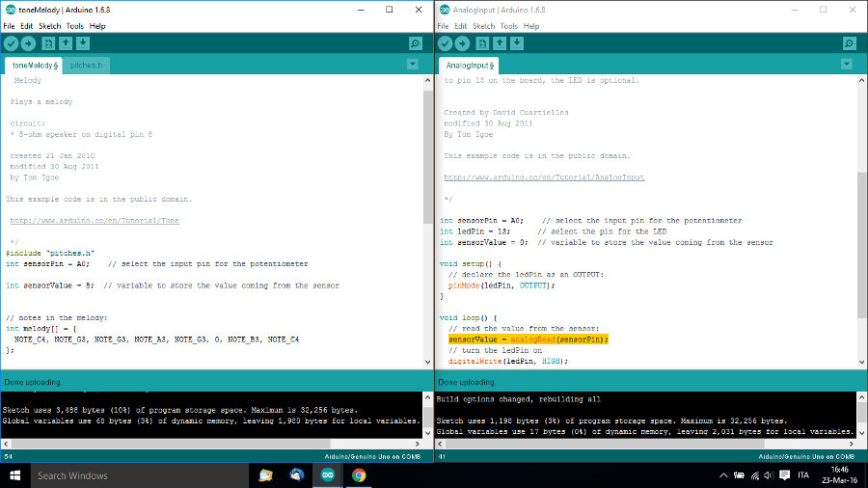This screenshot has height=488, width=868.
Task: Click toneMelody console horizontal scrollbar thumb
Action: point(171,444)
